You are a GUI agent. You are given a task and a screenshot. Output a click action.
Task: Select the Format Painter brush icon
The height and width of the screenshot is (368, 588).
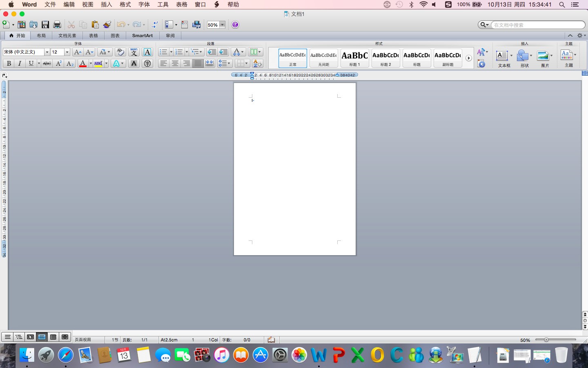107,25
